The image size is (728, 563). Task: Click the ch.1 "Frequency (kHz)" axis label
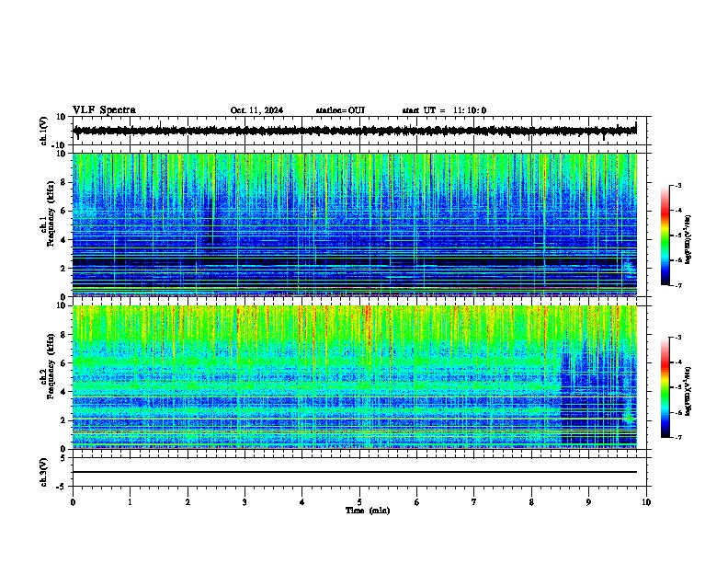51,214
